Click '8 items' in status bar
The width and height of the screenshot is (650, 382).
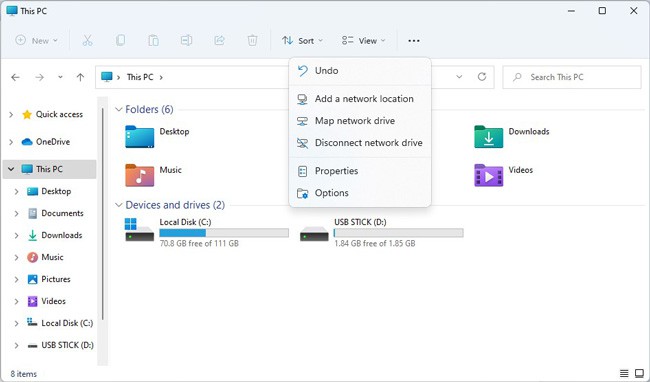(24, 374)
